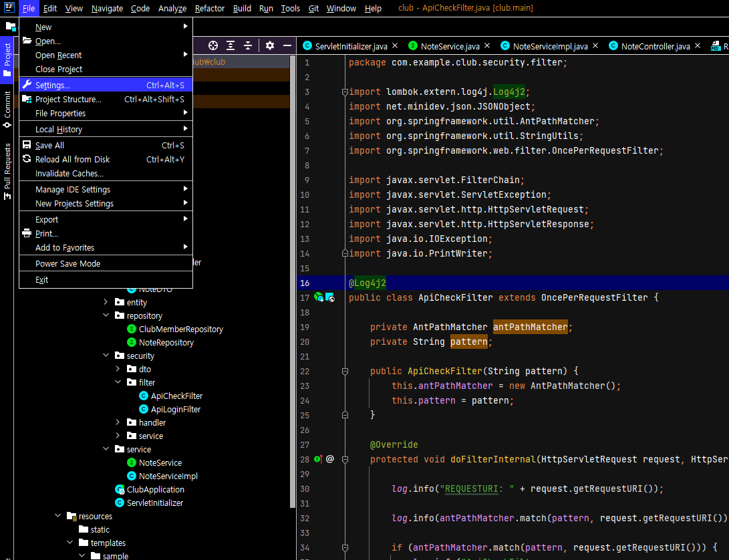Open the Edit menu

click(x=49, y=9)
